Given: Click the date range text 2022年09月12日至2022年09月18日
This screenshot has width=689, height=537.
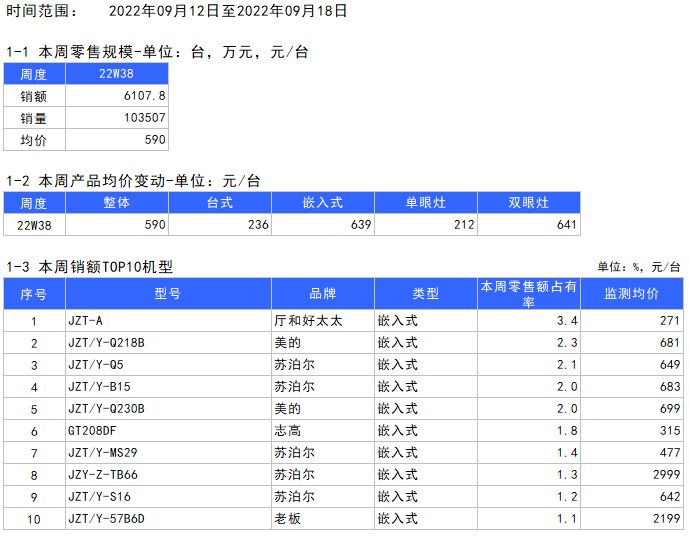Looking at the screenshot, I should pos(228,11).
